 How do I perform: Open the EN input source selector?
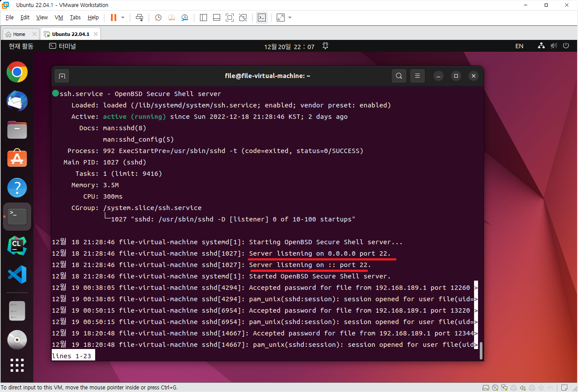519,46
